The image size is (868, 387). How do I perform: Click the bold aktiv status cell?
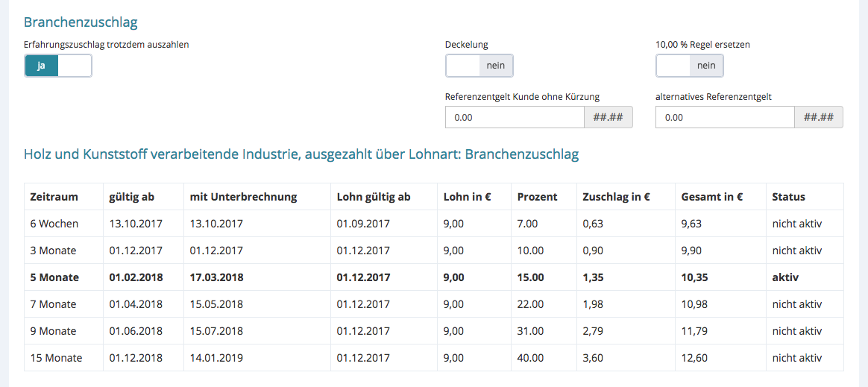click(785, 277)
